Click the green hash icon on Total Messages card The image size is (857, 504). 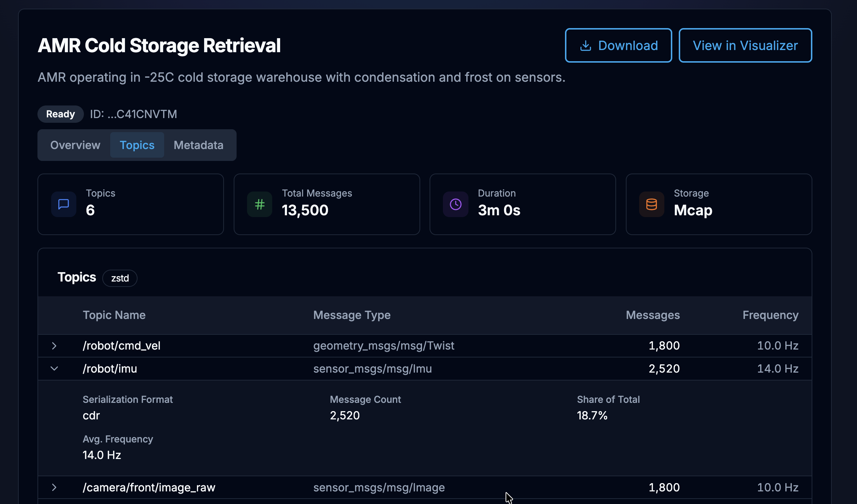coord(259,204)
